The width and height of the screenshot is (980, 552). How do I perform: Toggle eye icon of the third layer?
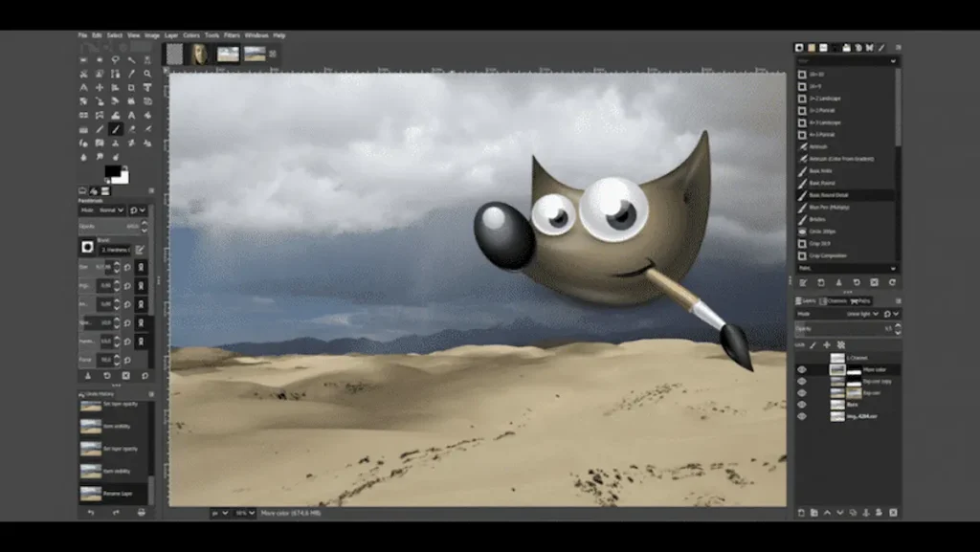[x=802, y=392]
